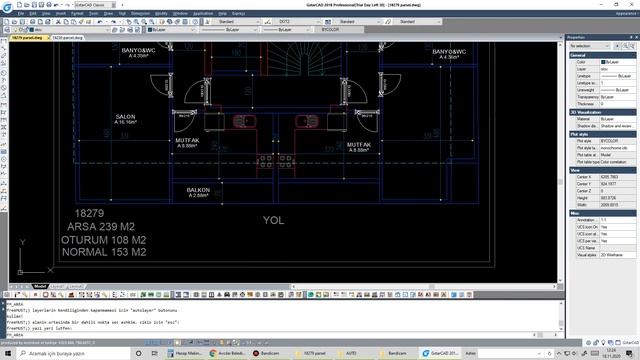This screenshot has height=360, width=640.
Task: Switch to the Layout1 tab
Action: click(x=58, y=287)
